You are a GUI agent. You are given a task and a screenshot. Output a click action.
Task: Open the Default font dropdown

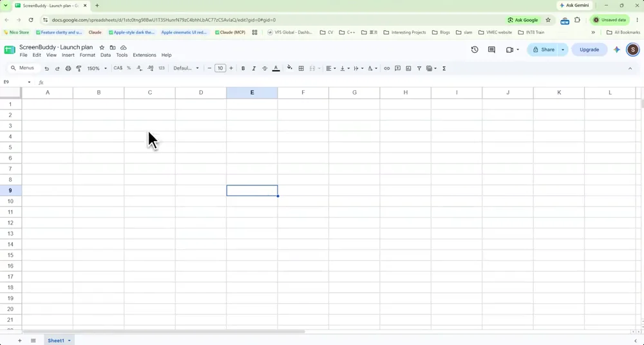click(186, 68)
